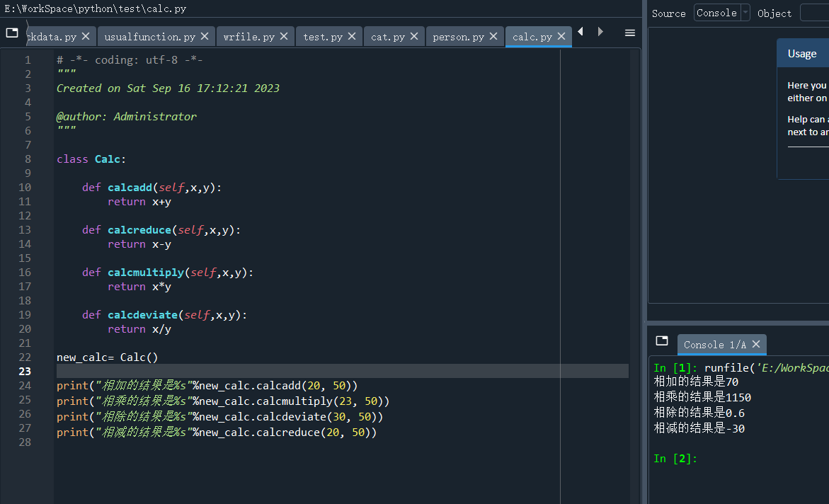Screen dimensions: 829x504
Task: Open the editor hamburger options menu
Action: (629, 33)
